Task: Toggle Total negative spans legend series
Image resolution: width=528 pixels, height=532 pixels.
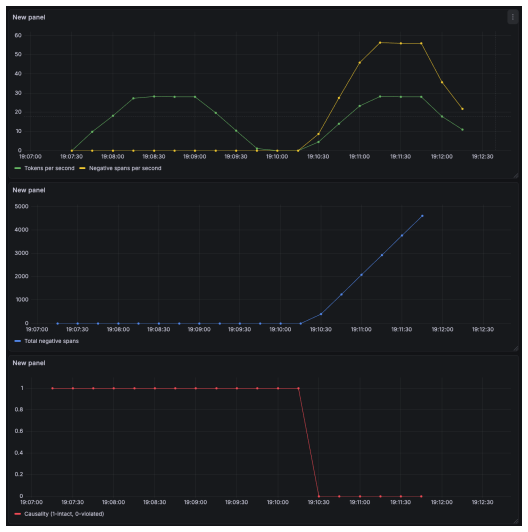Action: [x=52, y=341]
